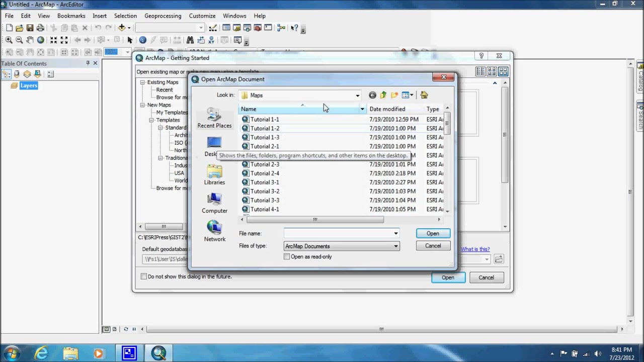The width and height of the screenshot is (644, 362).
Task: Open Libraries in the dialog sidebar
Action: tap(214, 175)
